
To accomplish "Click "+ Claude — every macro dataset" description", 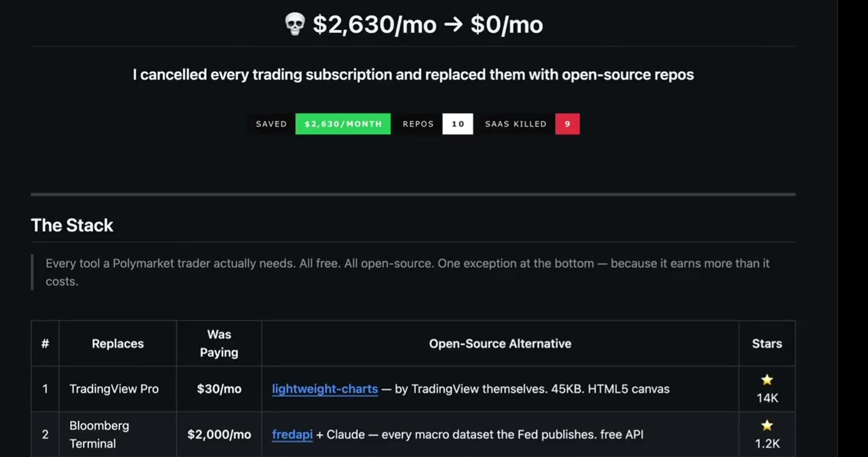I will [x=480, y=434].
